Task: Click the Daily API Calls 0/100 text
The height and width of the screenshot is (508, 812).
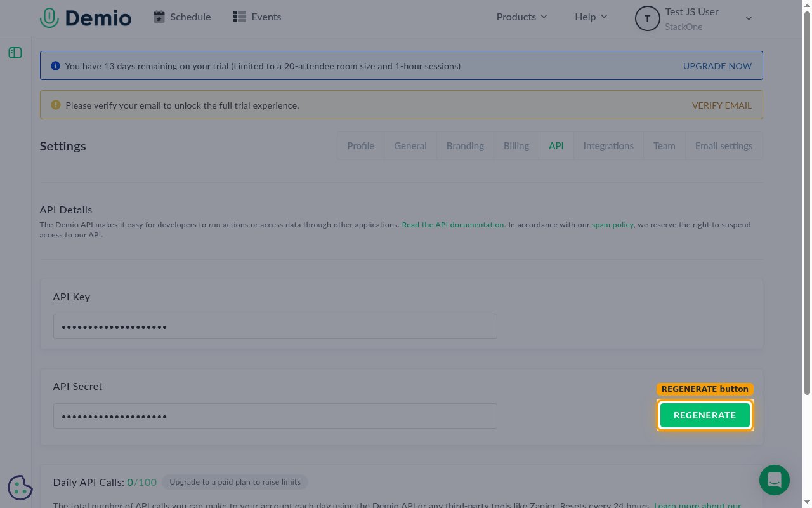Action: 105,482
